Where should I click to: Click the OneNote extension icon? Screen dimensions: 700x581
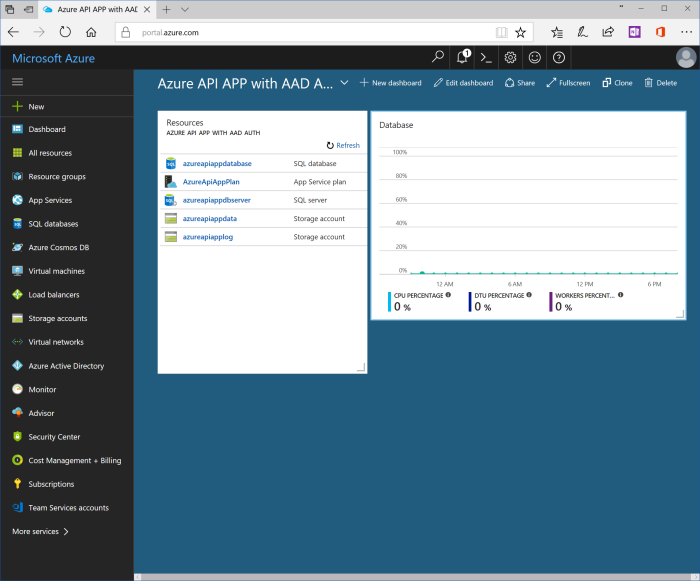[x=634, y=32]
